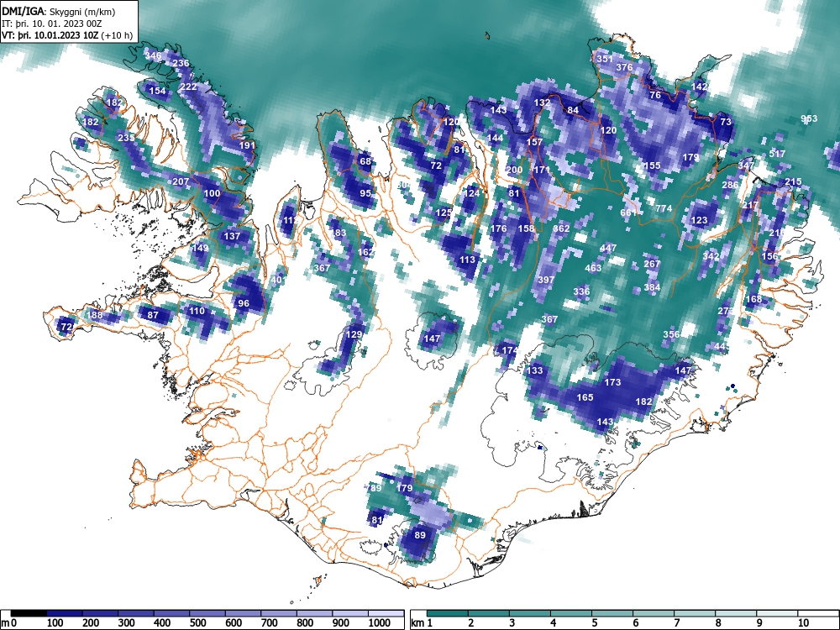Click the visibility value 236
This screenshot has height=630, width=840.
point(181,63)
